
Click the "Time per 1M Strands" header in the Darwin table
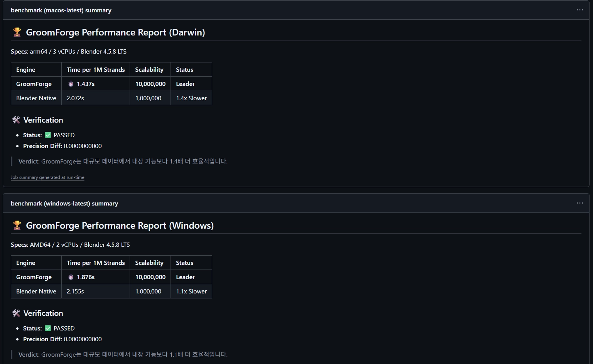[x=96, y=69]
